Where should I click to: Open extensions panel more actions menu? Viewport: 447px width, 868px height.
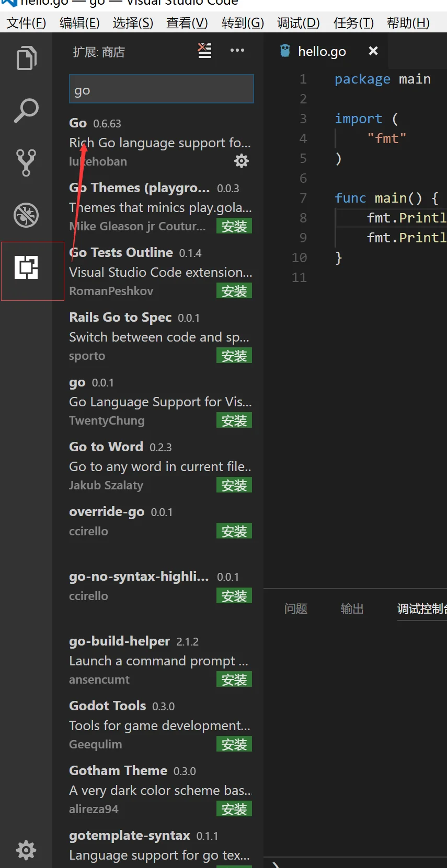[x=237, y=51]
